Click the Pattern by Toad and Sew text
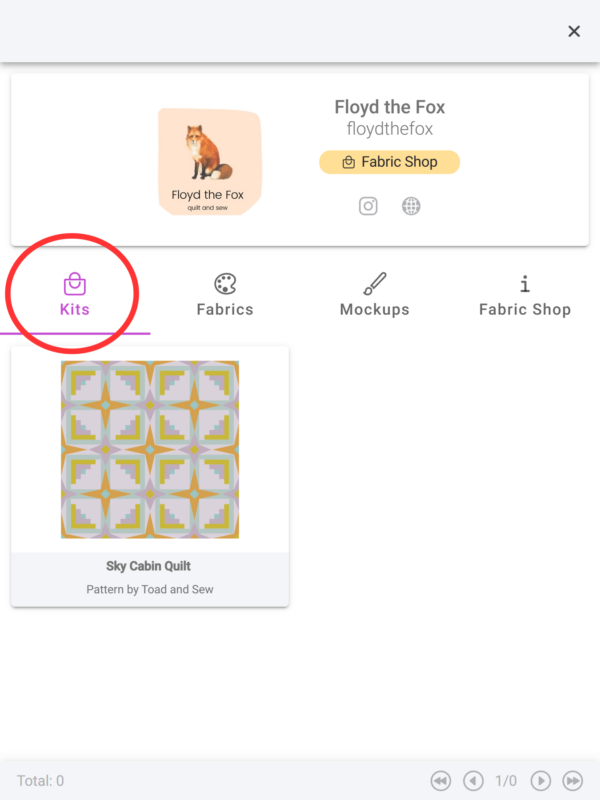This screenshot has height=800, width=600. pyautogui.click(x=150, y=590)
